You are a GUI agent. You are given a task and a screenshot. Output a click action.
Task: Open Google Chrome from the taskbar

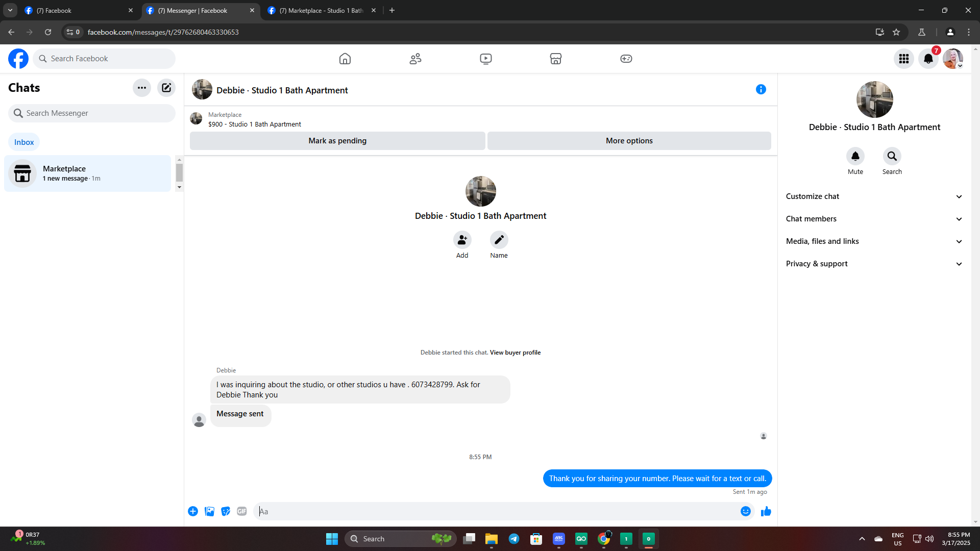(x=604, y=539)
